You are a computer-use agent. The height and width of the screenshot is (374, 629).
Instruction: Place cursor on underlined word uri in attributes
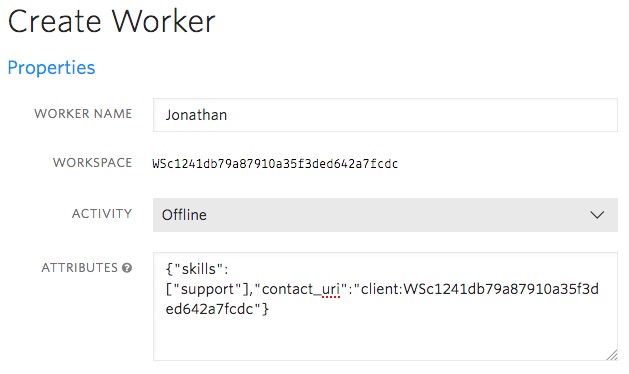[331, 289]
